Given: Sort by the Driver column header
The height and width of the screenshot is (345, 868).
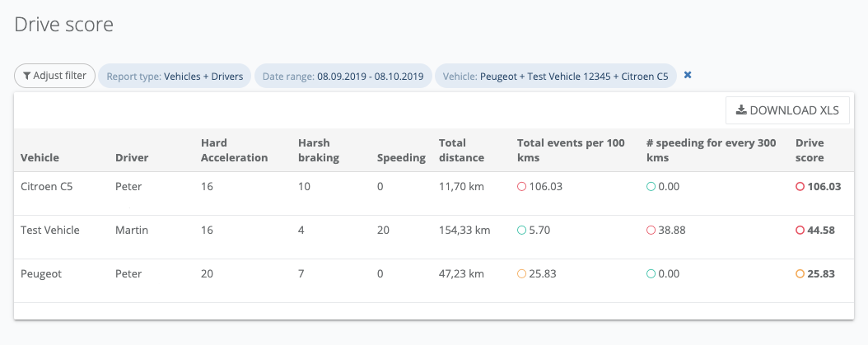Looking at the screenshot, I should pyautogui.click(x=132, y=158).
